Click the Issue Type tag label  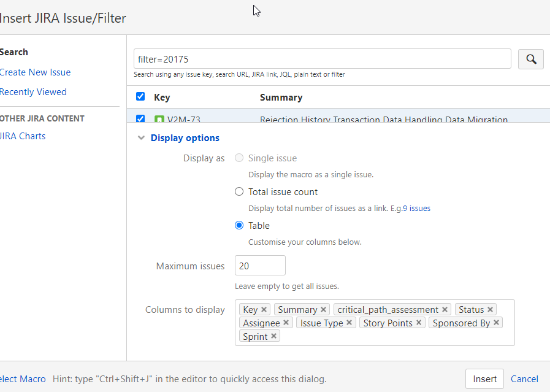click(x=321, y=323)
